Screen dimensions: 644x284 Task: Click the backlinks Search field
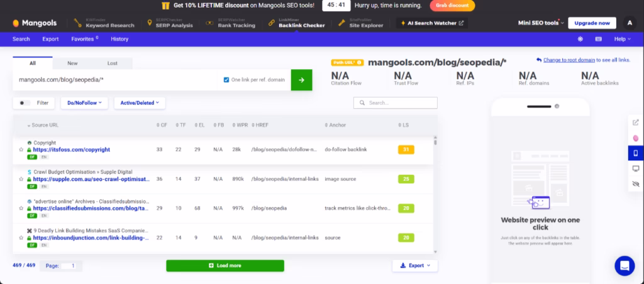[x=396, y=102]
